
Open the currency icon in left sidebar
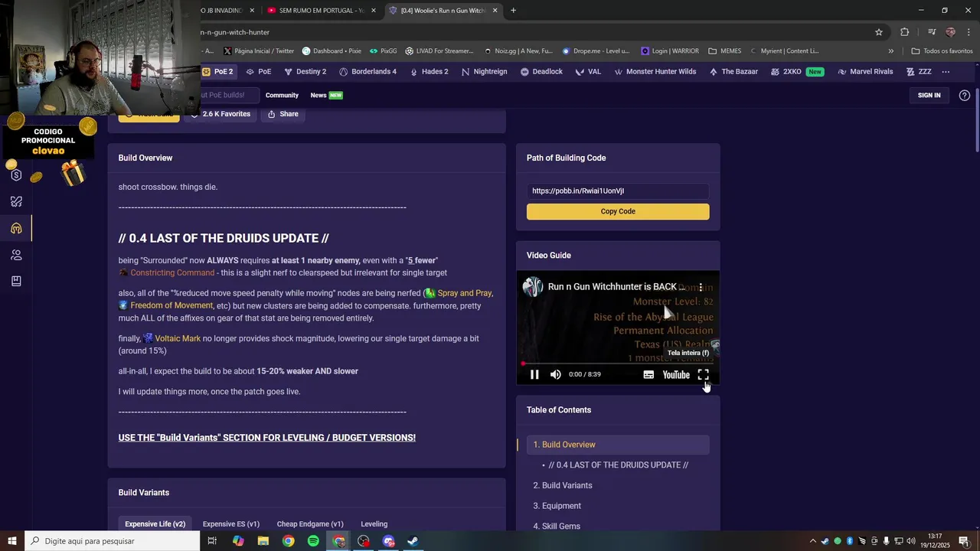click(16, 175)
